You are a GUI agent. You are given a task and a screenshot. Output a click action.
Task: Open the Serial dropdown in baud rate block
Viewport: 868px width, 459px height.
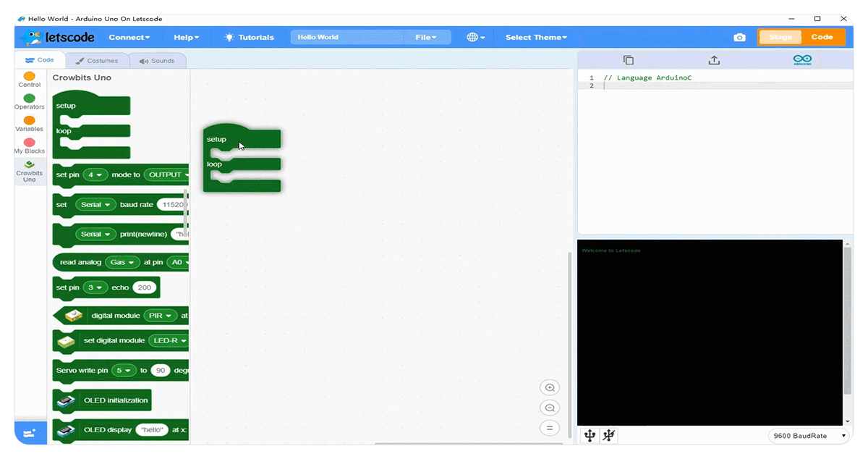coord(95,205)
